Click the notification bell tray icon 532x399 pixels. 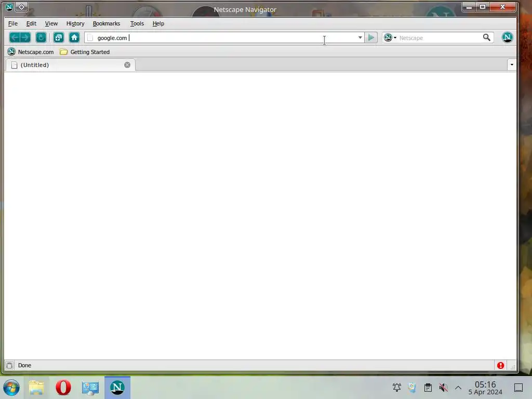point(396,388)
